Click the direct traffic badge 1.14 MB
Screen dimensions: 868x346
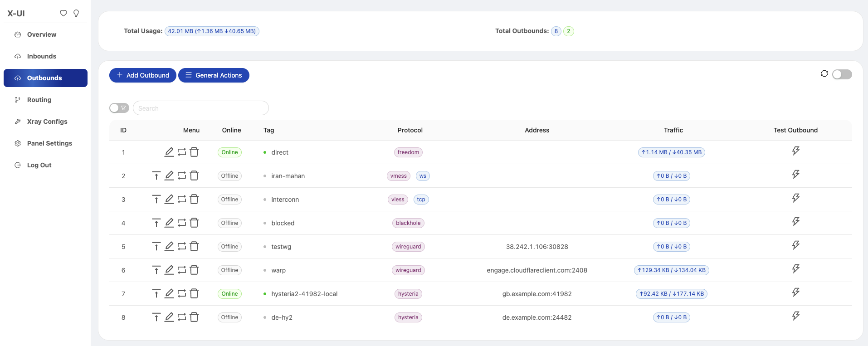tap(671, 152)
